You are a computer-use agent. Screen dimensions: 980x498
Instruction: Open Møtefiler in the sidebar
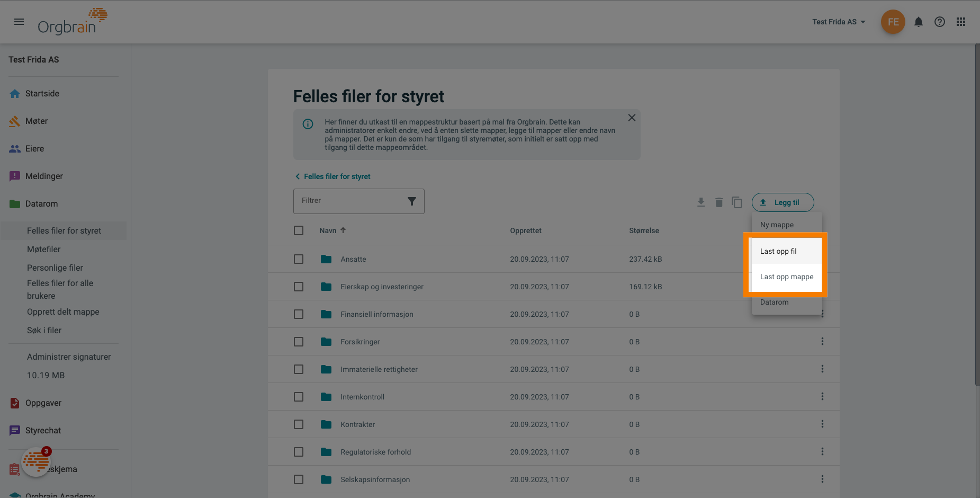tap(44, 250)
